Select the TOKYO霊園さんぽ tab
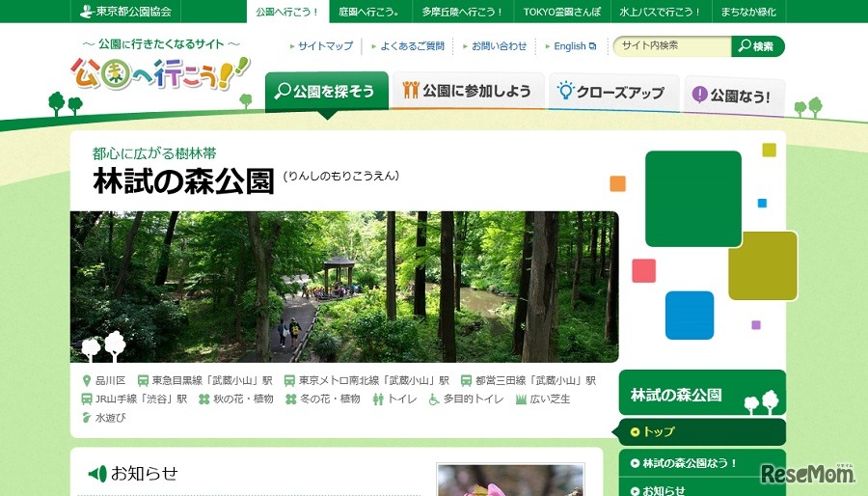The height and width of the screenshot is (496, 868). pos(562,12)
